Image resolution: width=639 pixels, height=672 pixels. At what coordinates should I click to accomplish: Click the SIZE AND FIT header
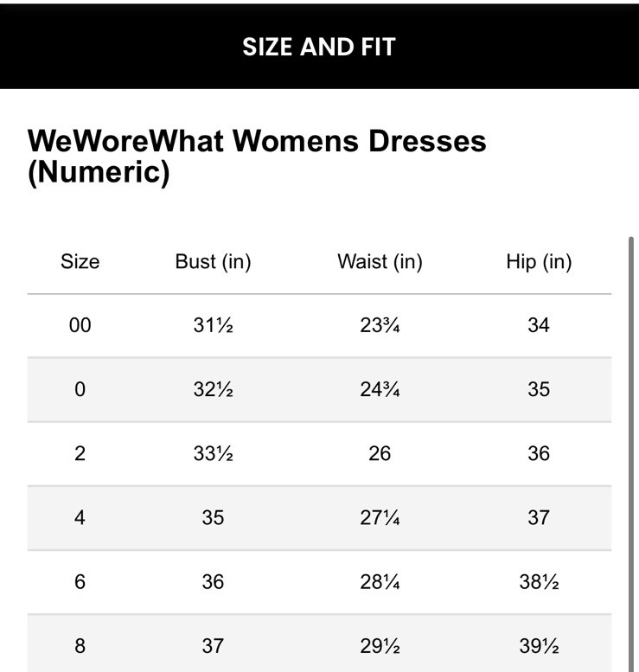point(318,47)
